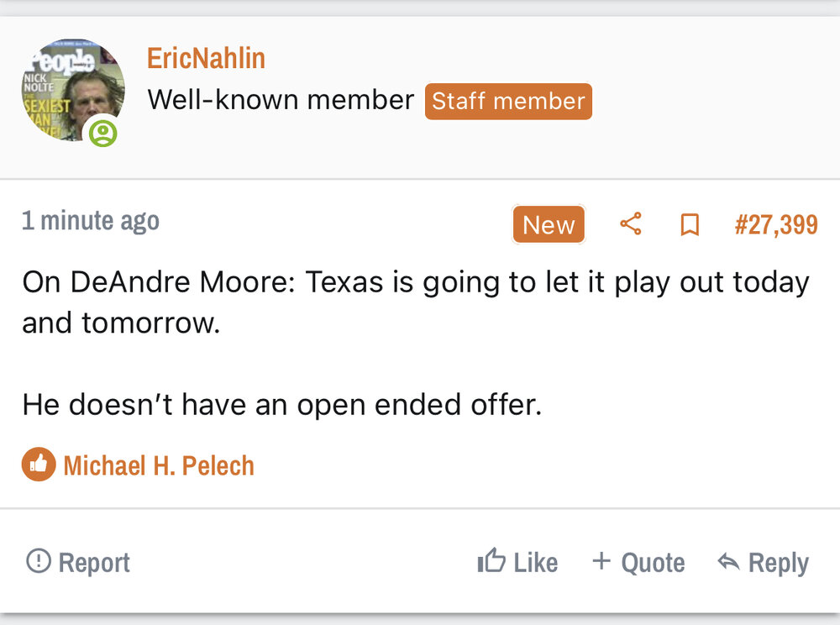Click the '1 minute ago' timestamp
This screenshot has height=625, width=840.
(91, 221)
